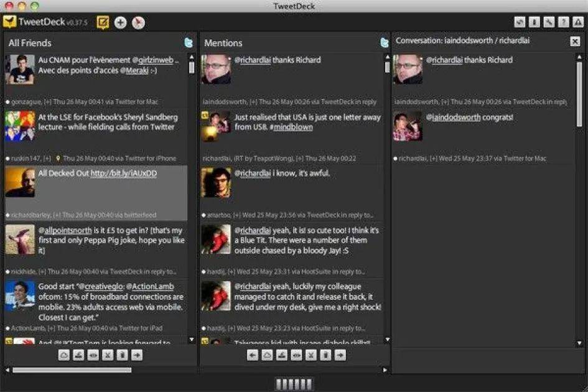Open the #mindblown hashtag link

[291, 127]
